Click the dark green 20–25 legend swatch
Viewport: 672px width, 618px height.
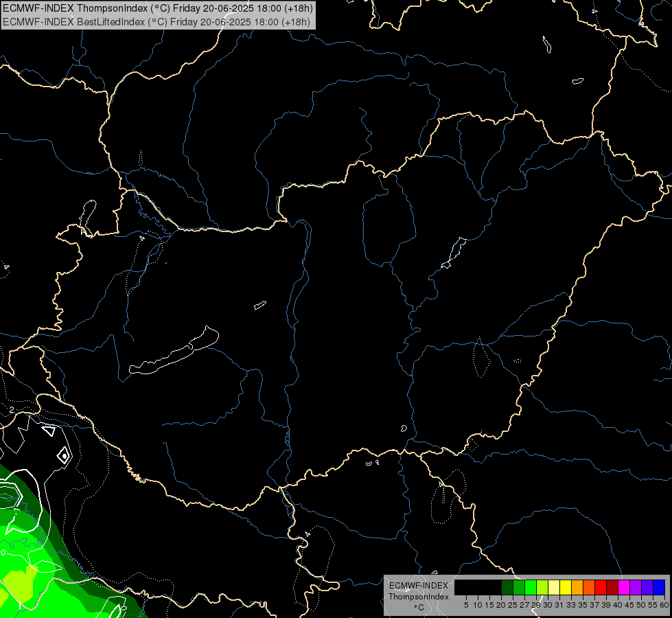tap(507, 587)
